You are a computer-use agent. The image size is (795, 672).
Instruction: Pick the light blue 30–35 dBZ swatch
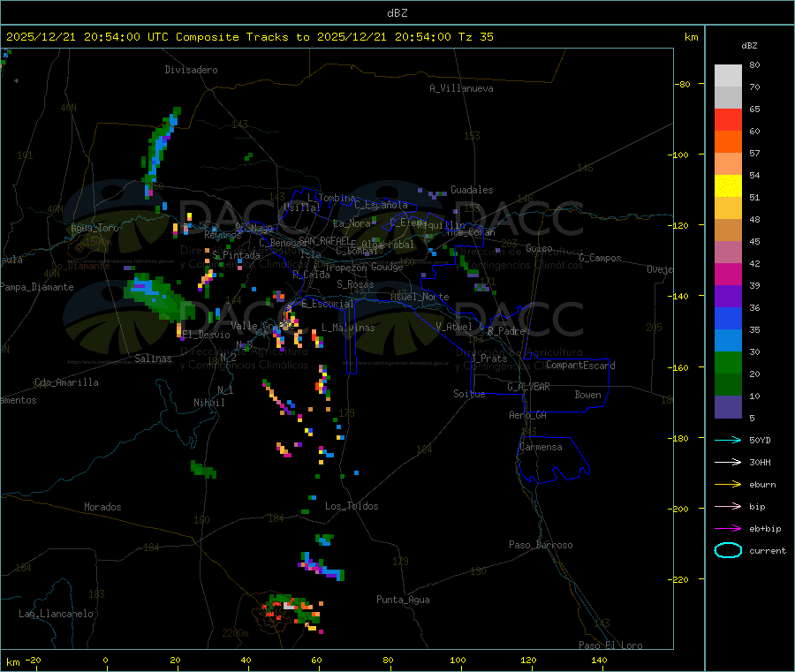728,341
